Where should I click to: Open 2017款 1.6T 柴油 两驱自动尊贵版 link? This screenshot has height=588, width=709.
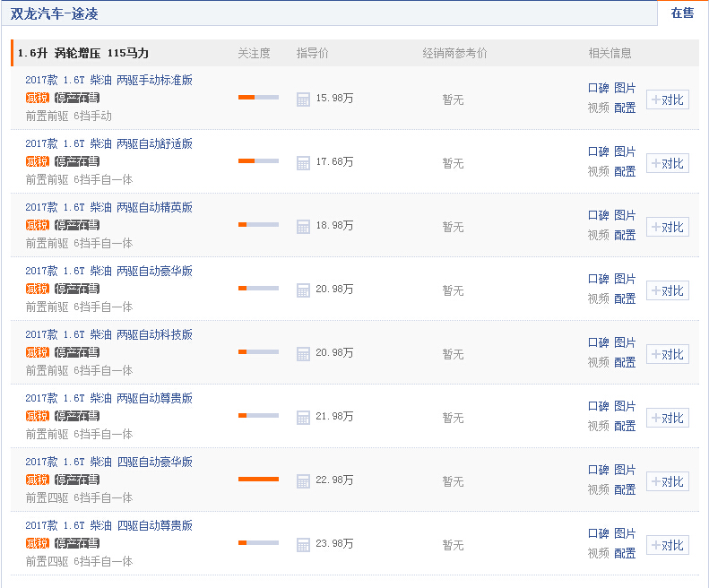tap(109, 399)
